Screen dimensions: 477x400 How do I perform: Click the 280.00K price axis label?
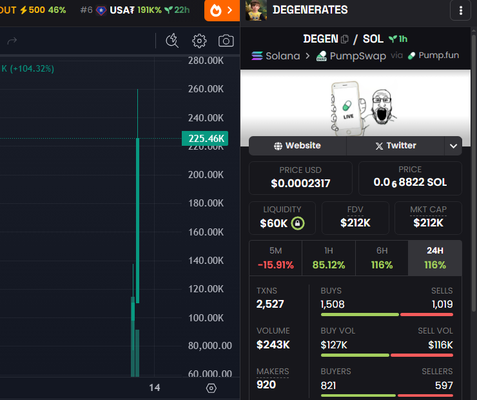tap(206, 61)
